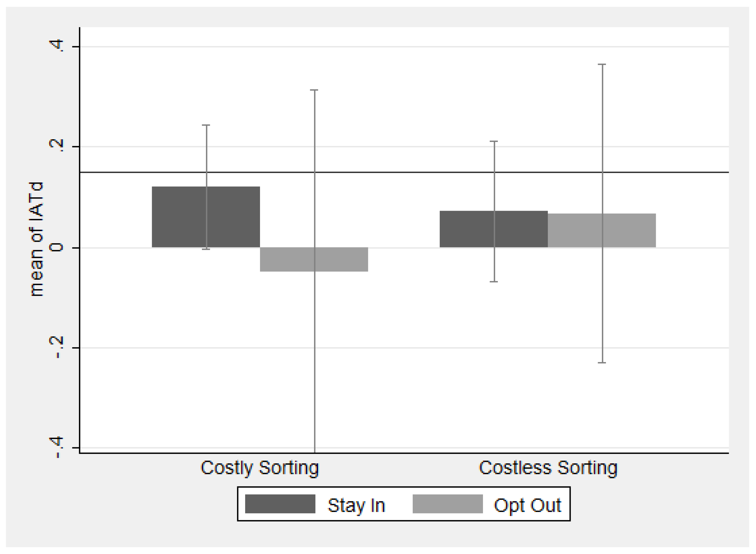Select the Opt Out bar under Costless Sorting
Screen dimensions: 756x554
tap(628, 230)
